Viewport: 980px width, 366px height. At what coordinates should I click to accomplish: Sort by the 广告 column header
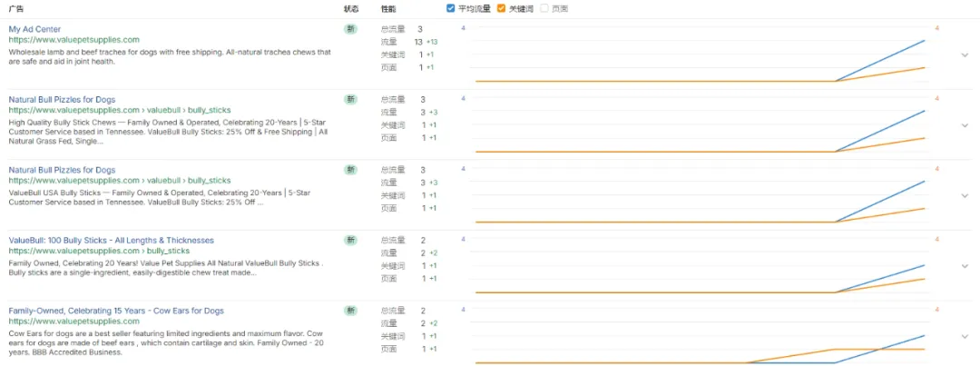[16, 9]
